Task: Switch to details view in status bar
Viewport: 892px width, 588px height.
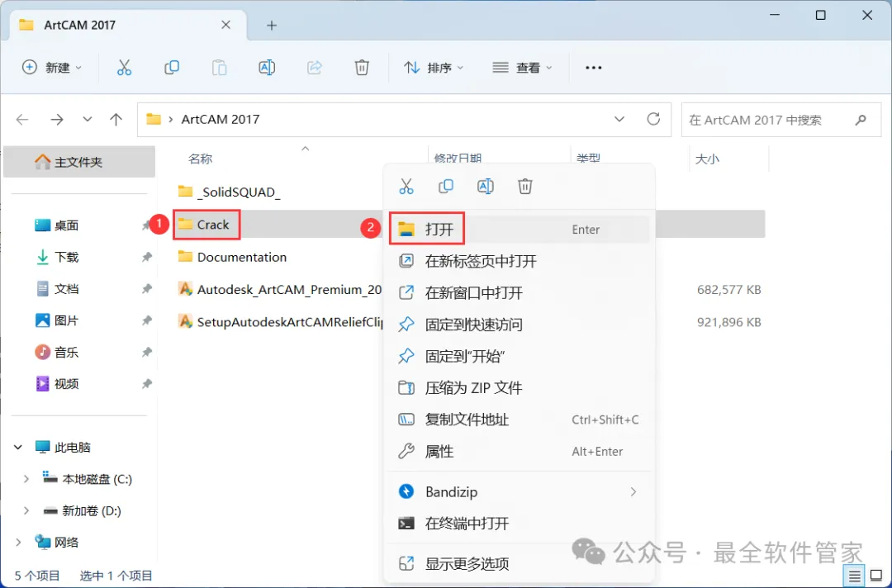Action: click(x=854, y=576)
